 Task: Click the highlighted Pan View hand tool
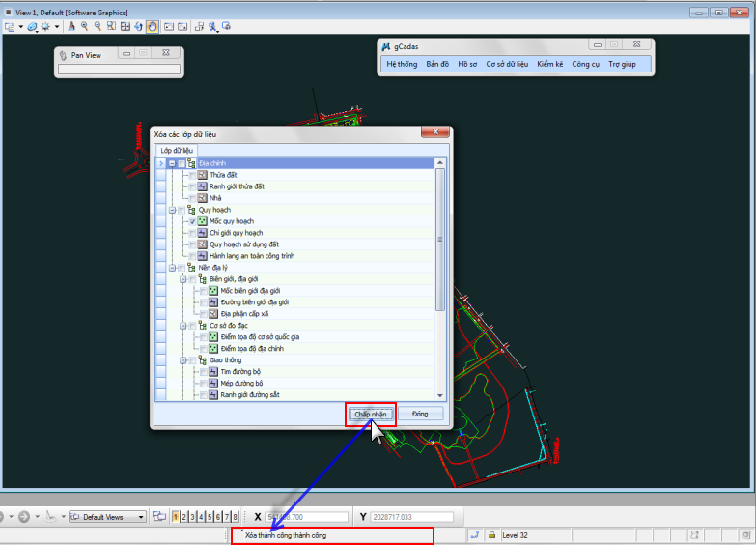pos(153,26)
